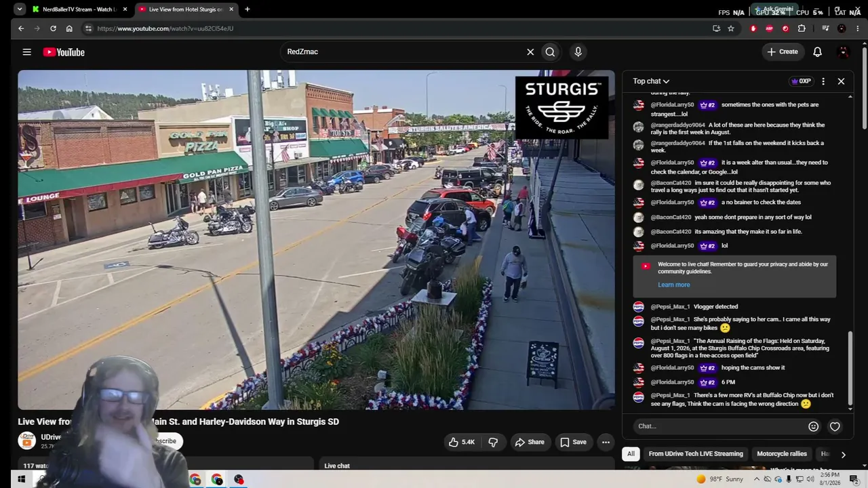Expand the Top chat dropdown

tap(651, 81)
